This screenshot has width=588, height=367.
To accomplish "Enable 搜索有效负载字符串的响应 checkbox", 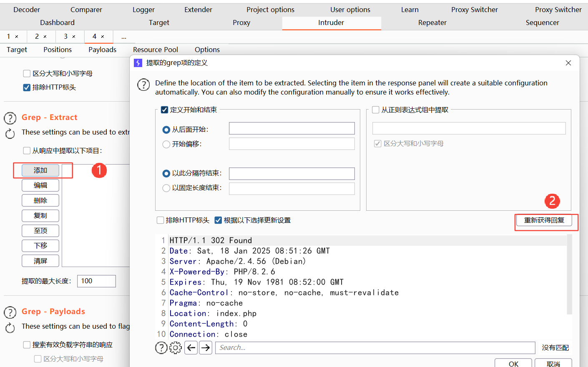I will 27,345.
